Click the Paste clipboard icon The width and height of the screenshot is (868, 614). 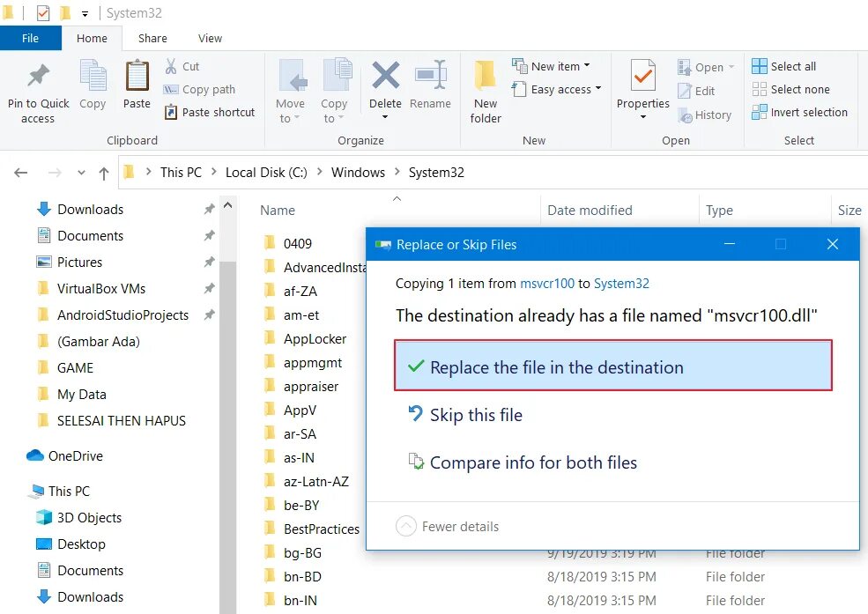tap(137, 77)
